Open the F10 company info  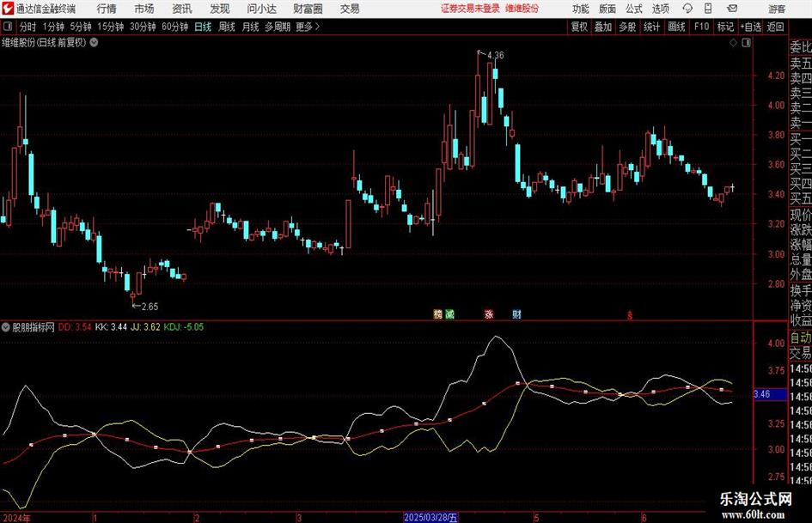(702, 27)
